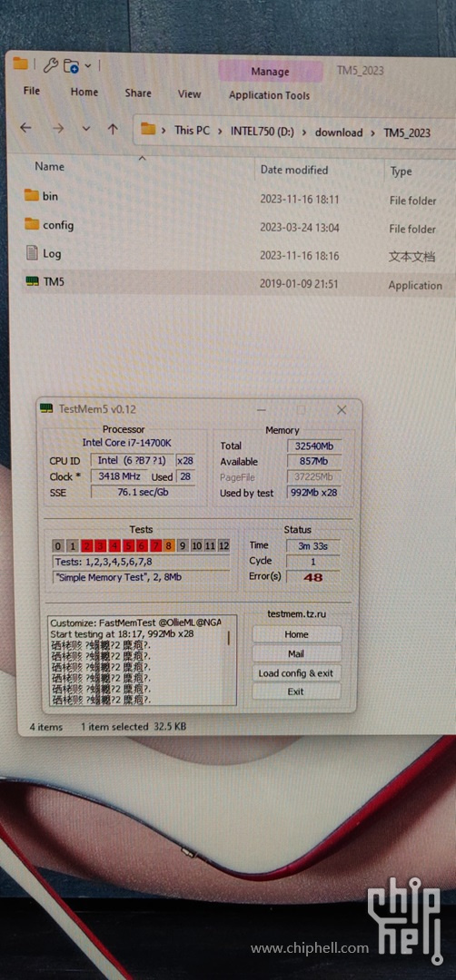Click Start testing at 18:17 log line

click(122, 633)
